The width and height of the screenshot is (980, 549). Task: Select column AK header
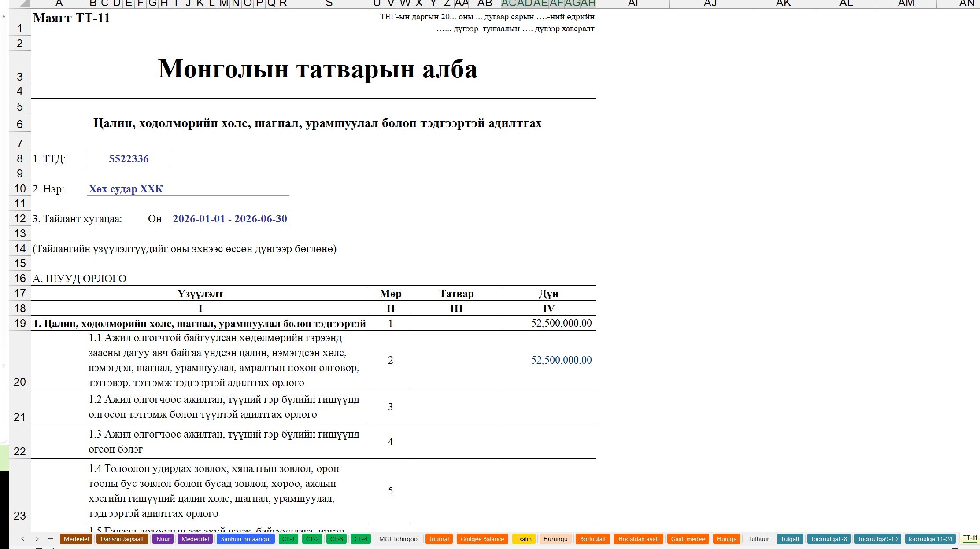pyautogui.click(x=783, y=4)
